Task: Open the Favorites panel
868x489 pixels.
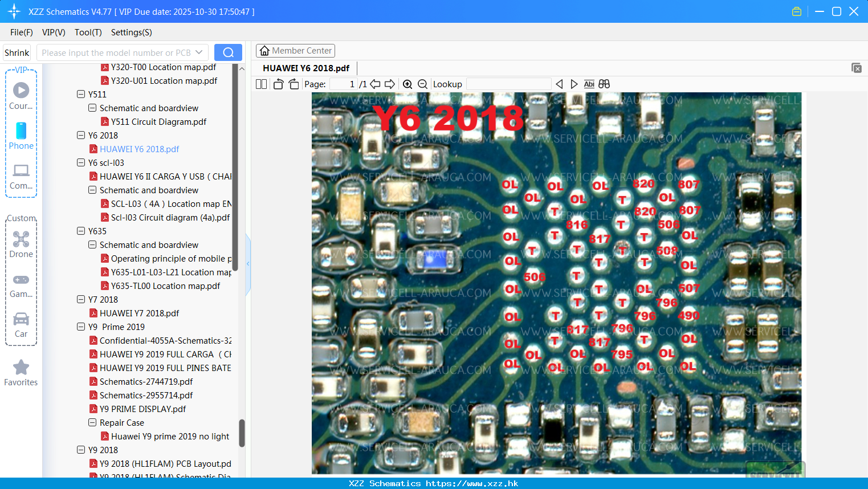Action: pos(21,373)
